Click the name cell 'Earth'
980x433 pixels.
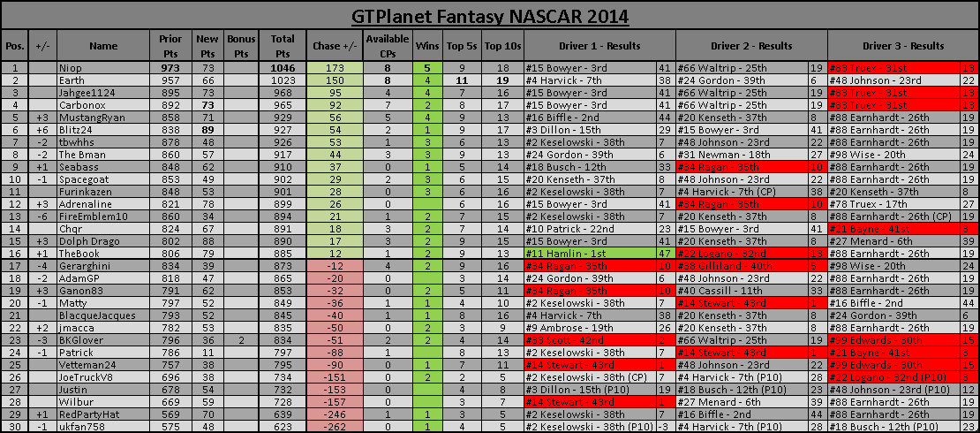(103, 80)
